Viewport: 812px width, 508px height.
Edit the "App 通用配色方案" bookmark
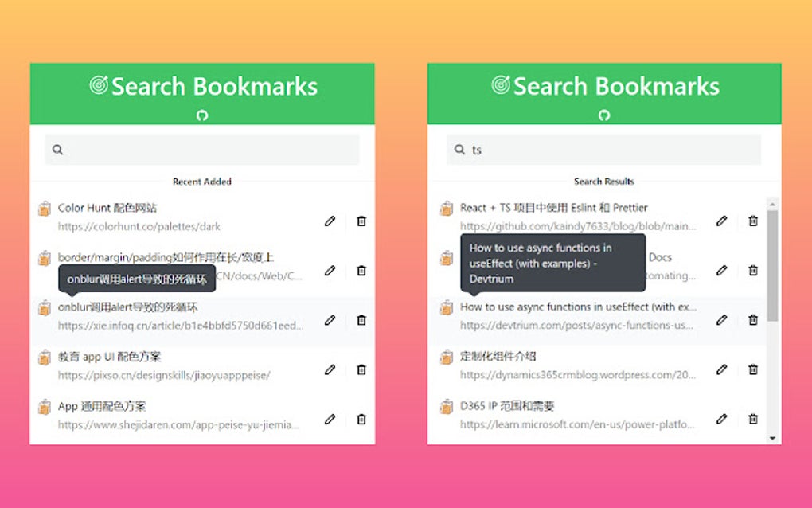[330, 418]
